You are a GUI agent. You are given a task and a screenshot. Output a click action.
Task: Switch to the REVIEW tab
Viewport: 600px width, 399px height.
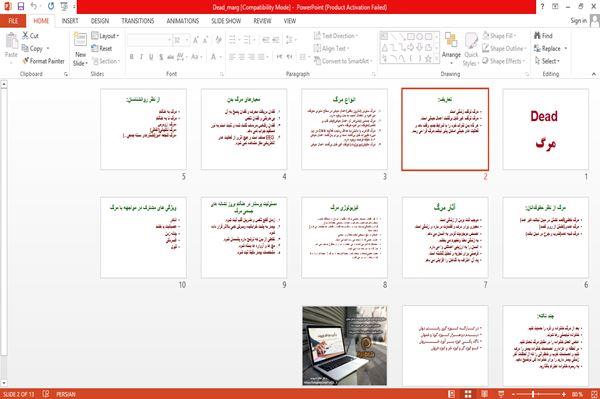(x=262, y=21)
